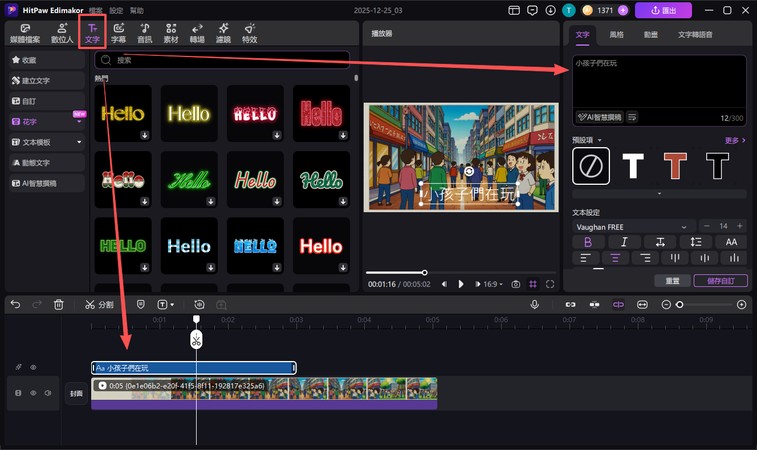757x450 pixels.
Task: Toggle the purple snapping icon on timeline
Action: tap(618, 304)
